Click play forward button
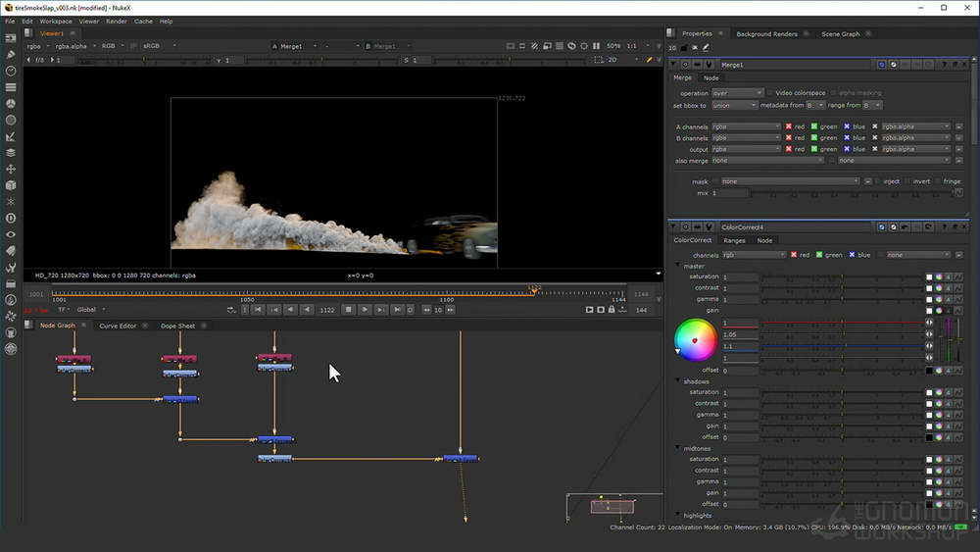This screenshot has height=552, width=980. point(365,310)
